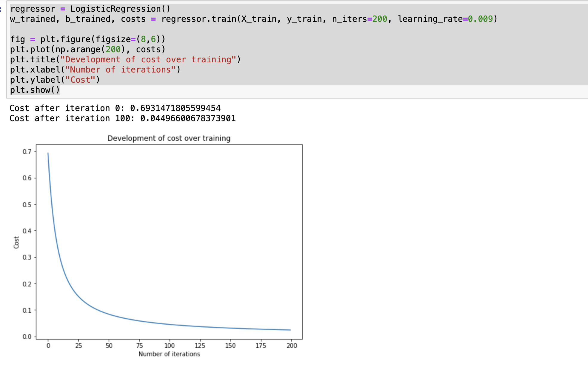Click the top start of the blue cost curve
The height and width of the screenshot is (367, 588).
pos(48,153)
